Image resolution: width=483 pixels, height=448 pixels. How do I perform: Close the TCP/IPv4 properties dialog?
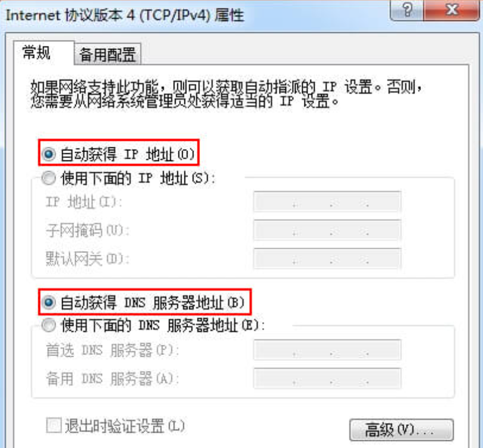pos(451,10)
